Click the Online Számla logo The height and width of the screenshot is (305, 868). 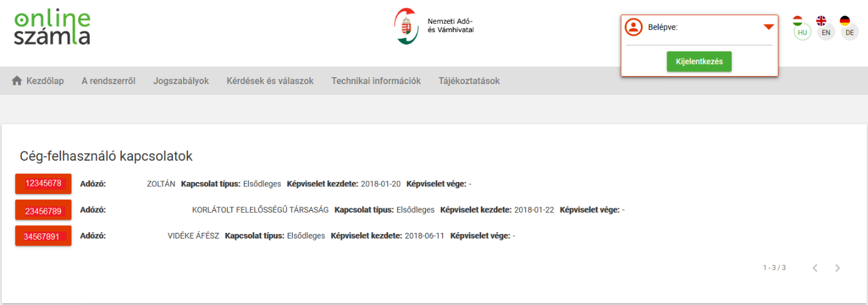tap(52, 28)
